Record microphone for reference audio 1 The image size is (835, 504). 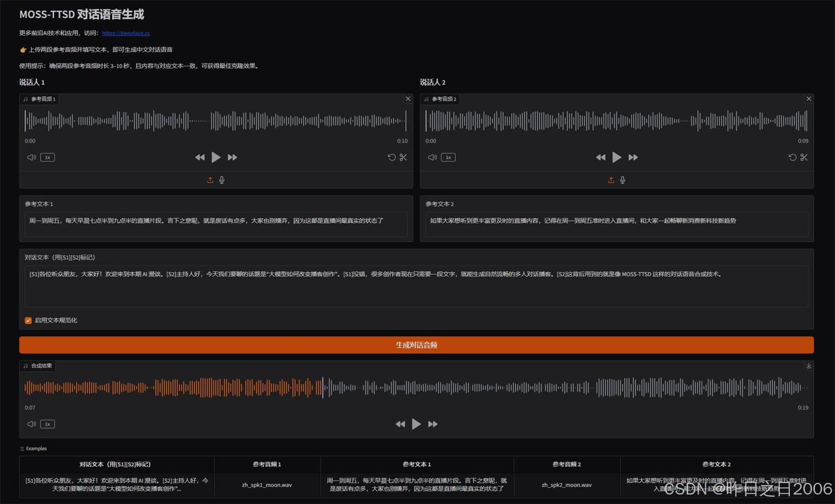point(222,180)
